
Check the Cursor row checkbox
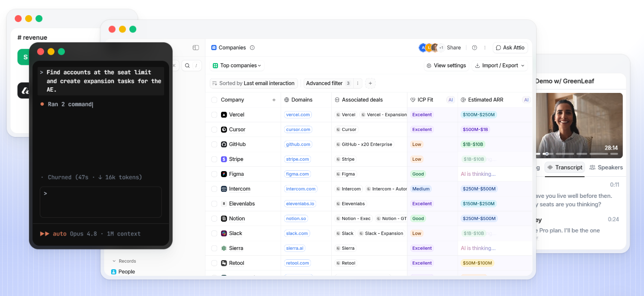point(214,130)
